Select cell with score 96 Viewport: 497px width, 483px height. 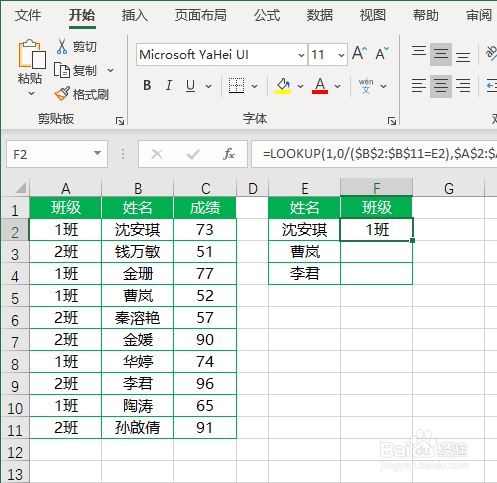tap(205, 384)
